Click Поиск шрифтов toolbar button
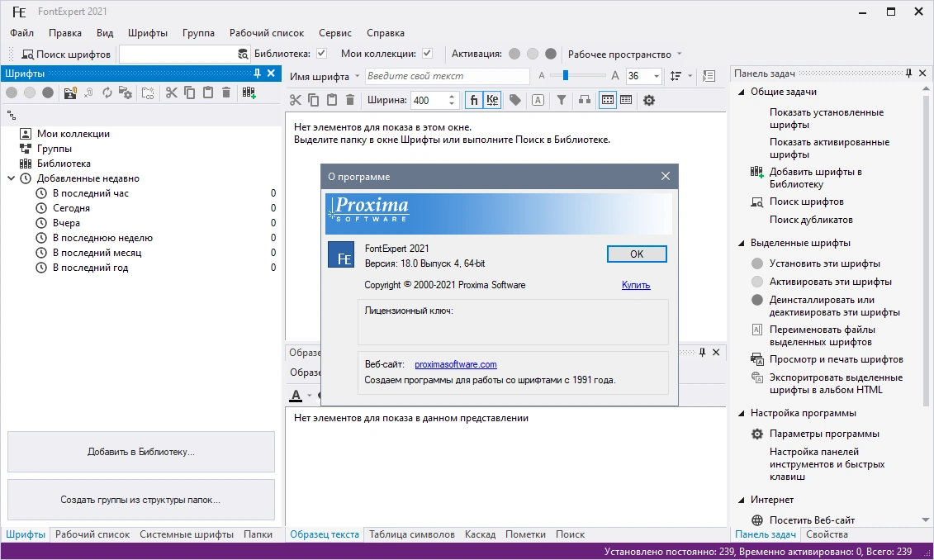The image size is (934, 560). pyautogui.click(x=66, y=55)
